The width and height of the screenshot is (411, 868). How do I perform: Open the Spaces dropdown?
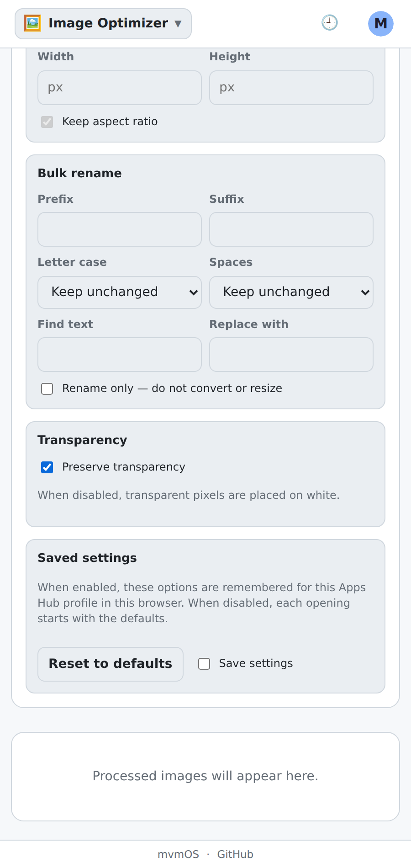(291, 292)
